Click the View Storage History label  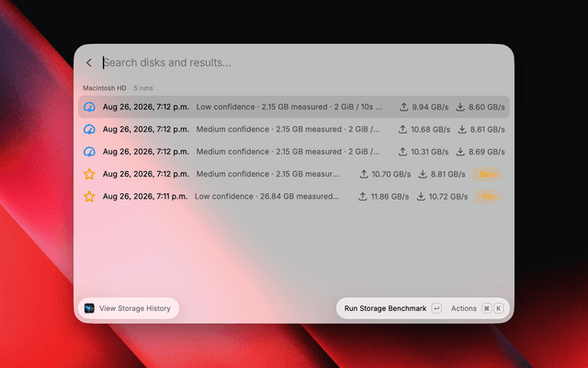point(135,308)
